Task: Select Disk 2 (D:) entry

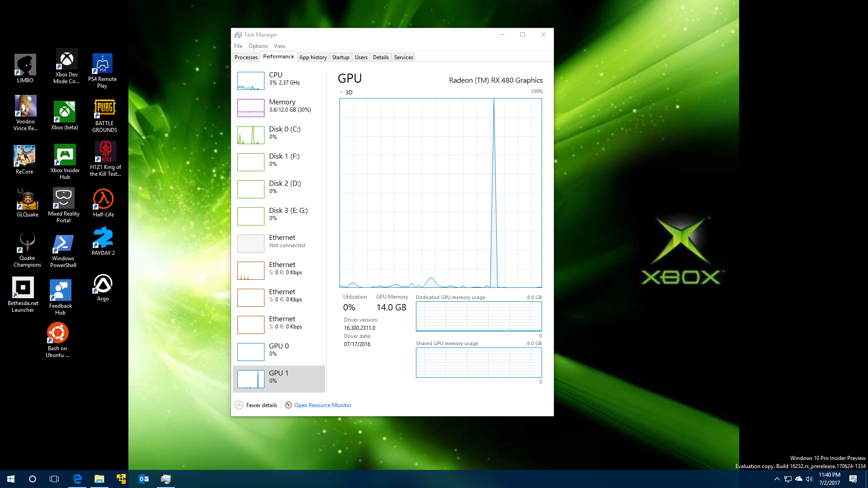Action: pos(279,189)
